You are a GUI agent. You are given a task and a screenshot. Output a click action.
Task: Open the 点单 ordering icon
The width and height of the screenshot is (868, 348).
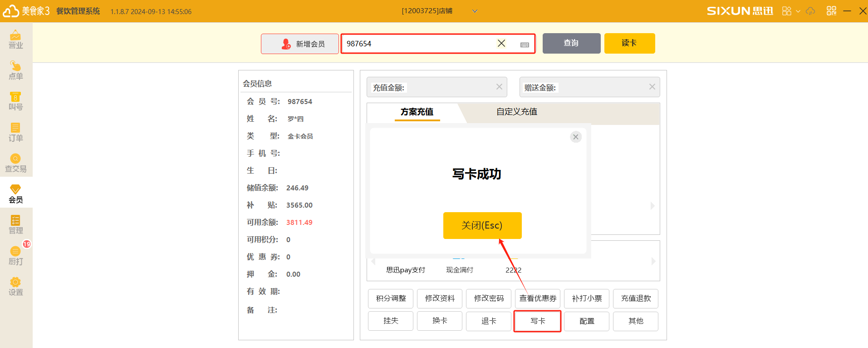click(15, 70)
